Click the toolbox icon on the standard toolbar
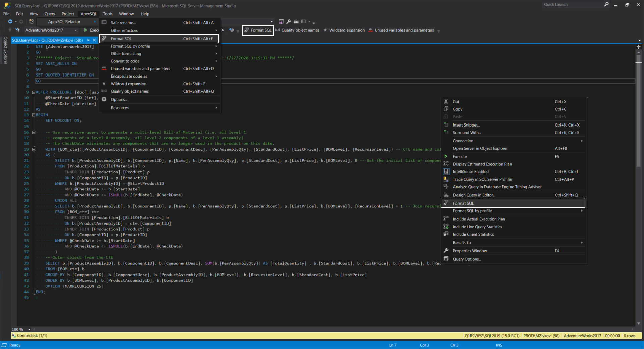 pyautogui.click(x=296, y=21)
